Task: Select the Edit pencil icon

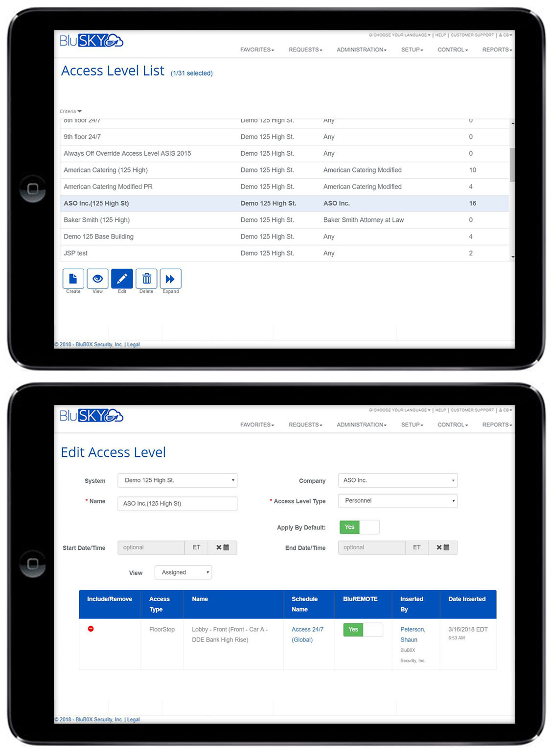Action: [x=121, y=279]
